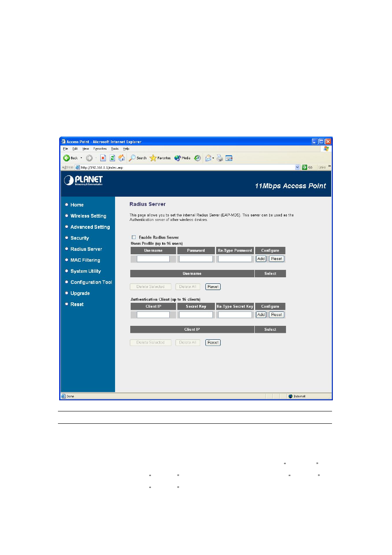Open the Favorites menu
Screen dimensions: 392x555
[x=100, y=149]
